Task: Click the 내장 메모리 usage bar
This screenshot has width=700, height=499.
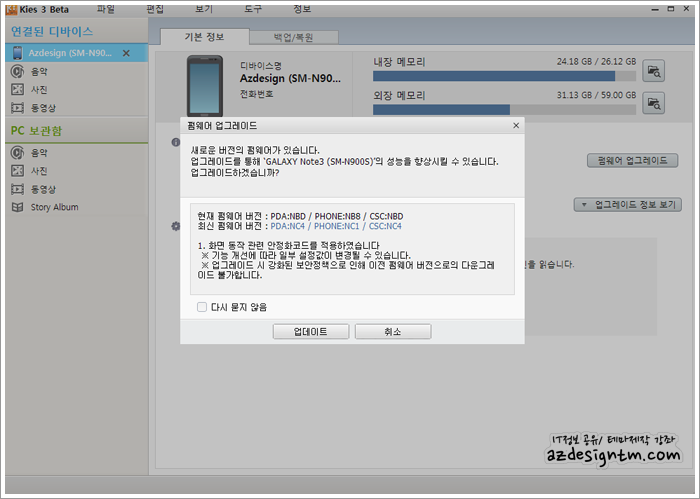Action: coord(504,76)
